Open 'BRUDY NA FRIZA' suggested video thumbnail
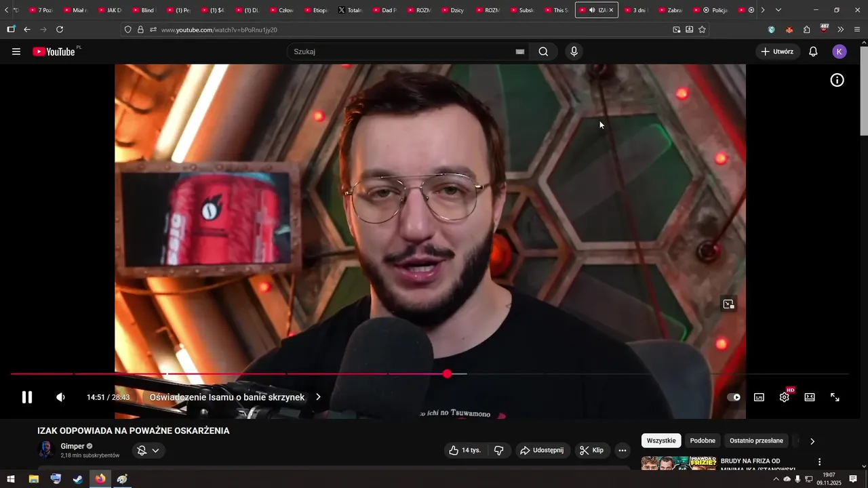Screen dimensions: 868x488 679,464
